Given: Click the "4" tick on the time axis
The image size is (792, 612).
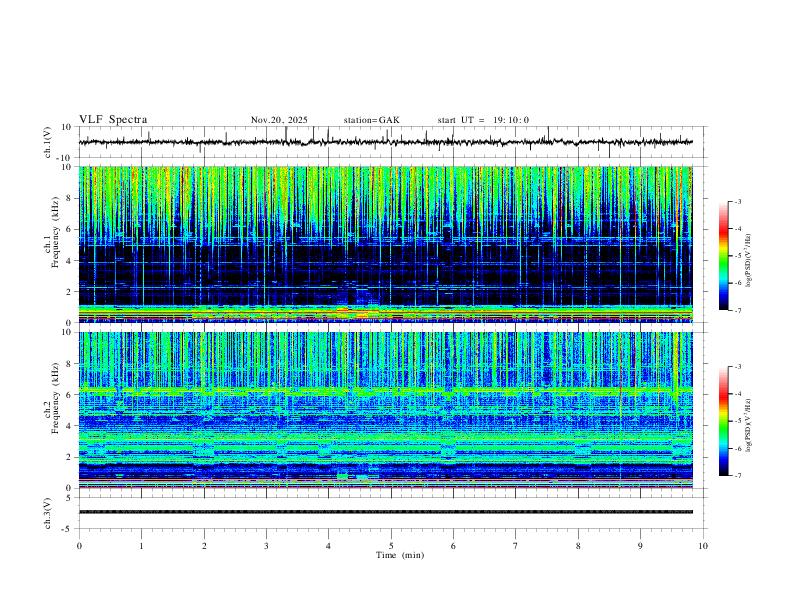Looking at the screenshot, I should 328,546.
